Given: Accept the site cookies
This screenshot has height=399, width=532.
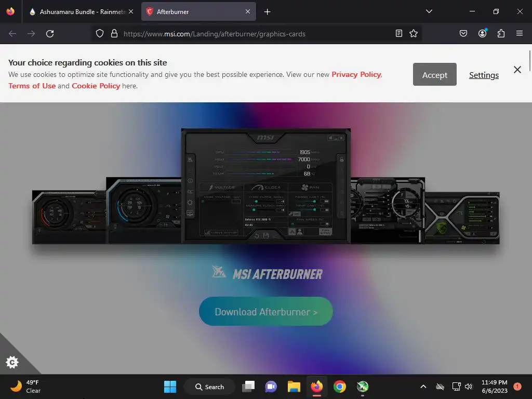Looking at the screenshot, I should [435, 75].
